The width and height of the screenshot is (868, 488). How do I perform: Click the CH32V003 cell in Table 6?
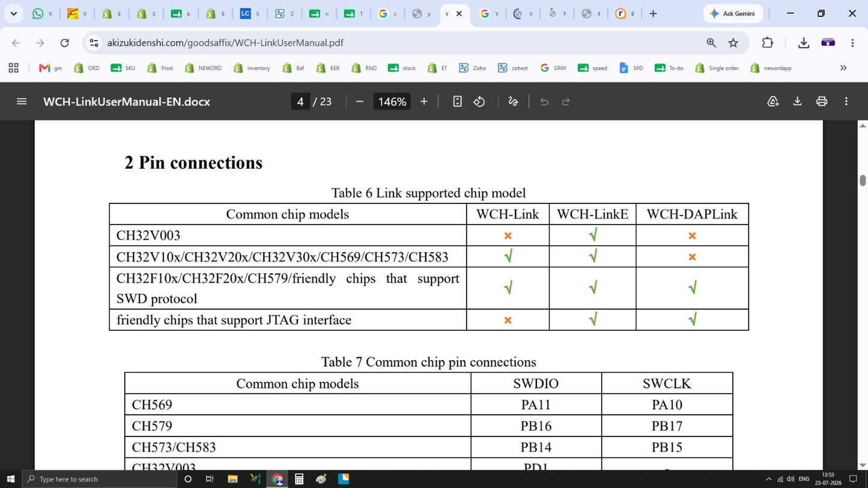coord(288,235)
